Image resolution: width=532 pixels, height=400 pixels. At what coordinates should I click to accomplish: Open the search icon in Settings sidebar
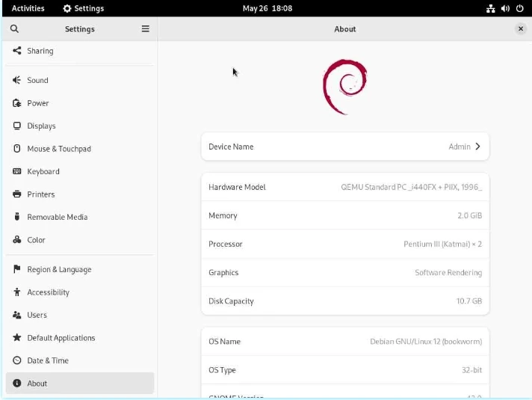pyautogui.click(x=14, y=29)
